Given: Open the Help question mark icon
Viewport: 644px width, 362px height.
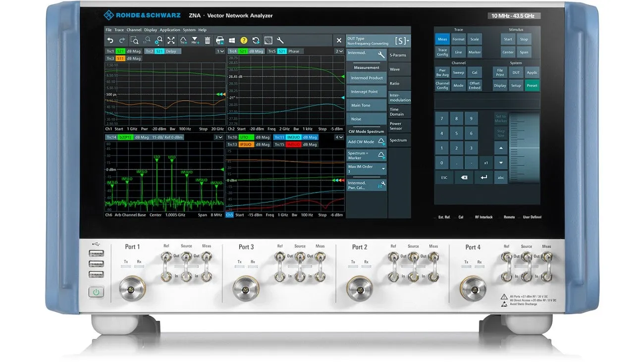Looking at the screenshot, I should [244, 40].
